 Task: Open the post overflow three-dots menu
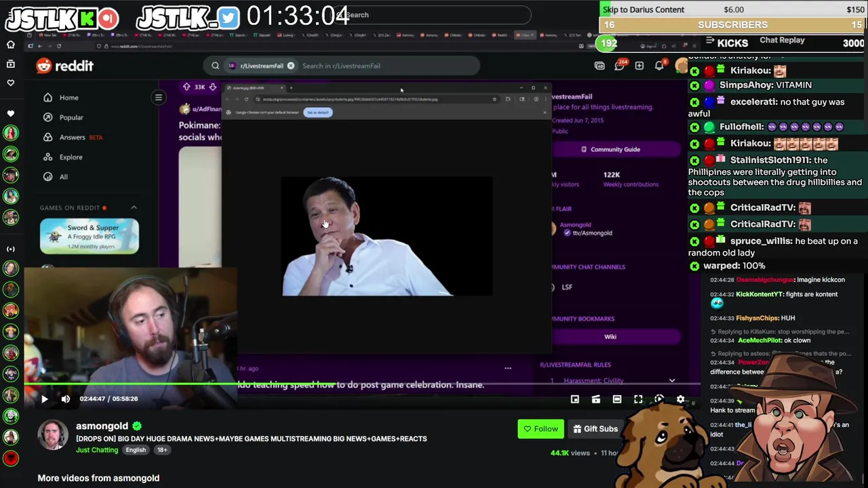tap(508, 368)
